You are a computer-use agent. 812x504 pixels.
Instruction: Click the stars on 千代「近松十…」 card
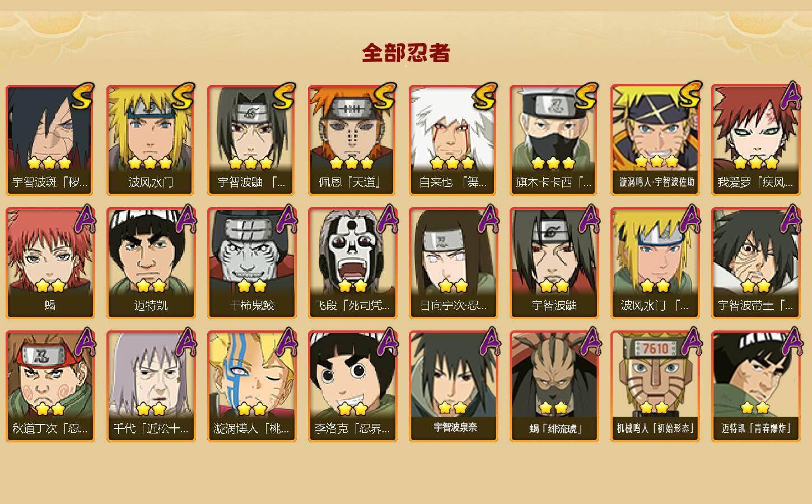[x=151, y=409]
